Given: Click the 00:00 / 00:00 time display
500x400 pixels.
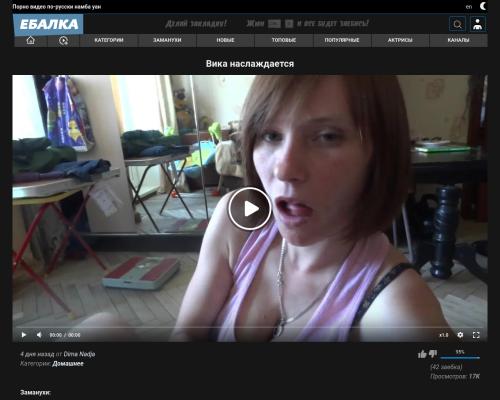Looking at the screenshot, I should 65,335.
